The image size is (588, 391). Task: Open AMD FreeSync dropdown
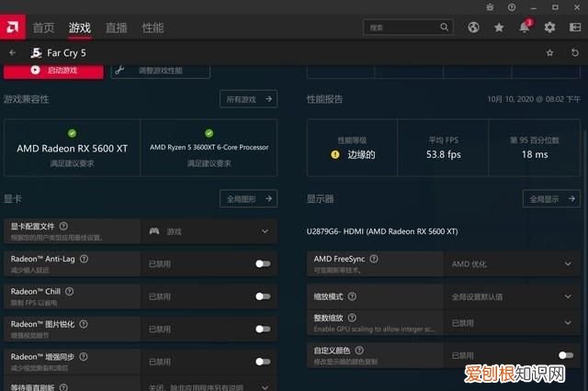tap(513, 263)
